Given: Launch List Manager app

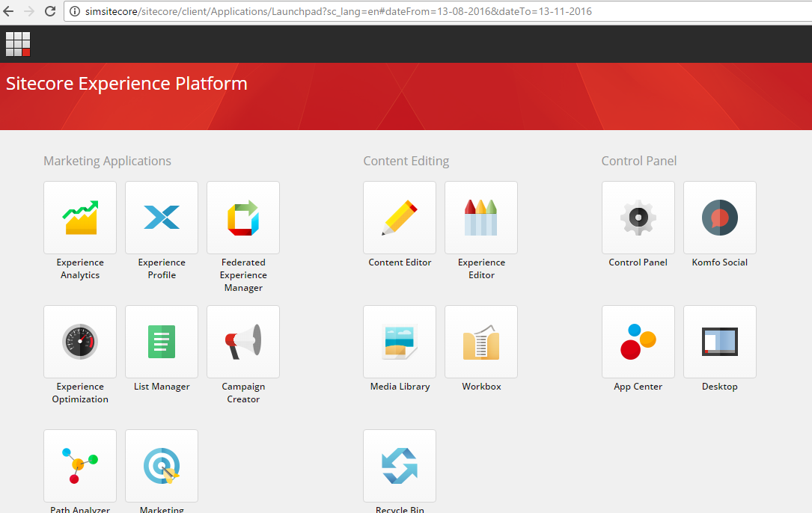Looking at the screenshot, I should click(162, 342).
